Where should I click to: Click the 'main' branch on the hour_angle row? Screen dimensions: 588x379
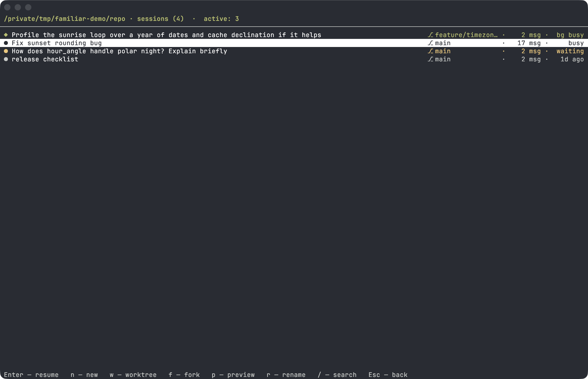(443, 51)
